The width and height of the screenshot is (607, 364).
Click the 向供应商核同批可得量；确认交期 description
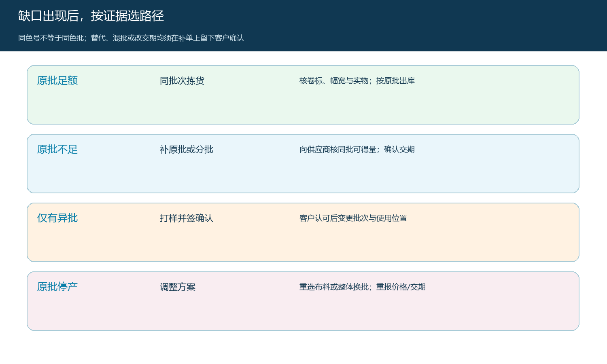point(357,150)
